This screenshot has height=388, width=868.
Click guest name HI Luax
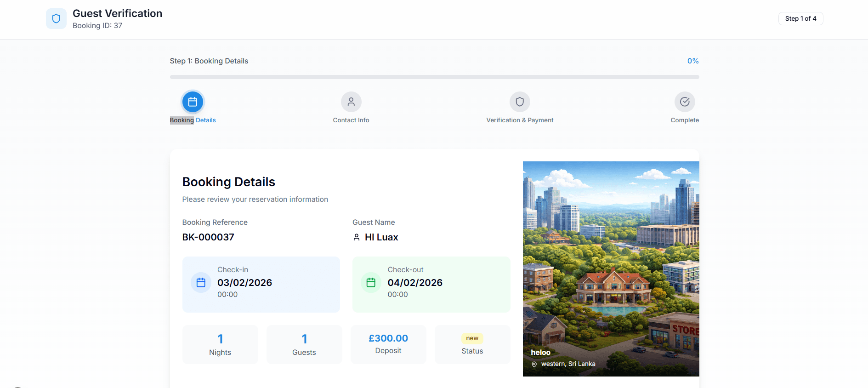point(381,237)
